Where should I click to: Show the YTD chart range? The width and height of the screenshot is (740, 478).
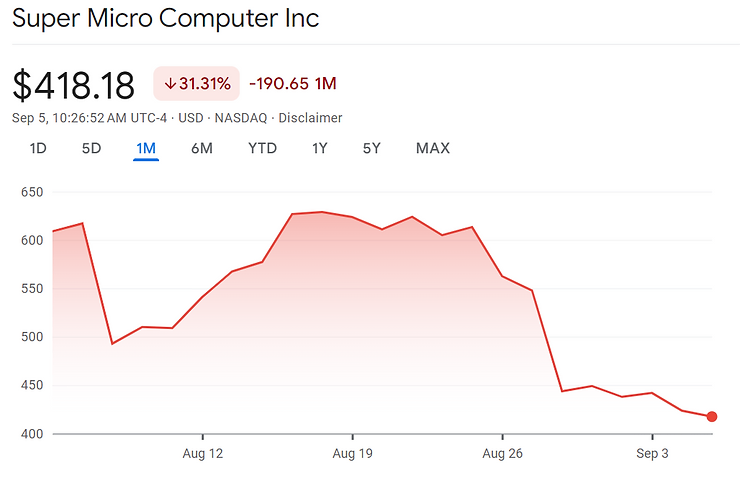(x=262, y=149)
